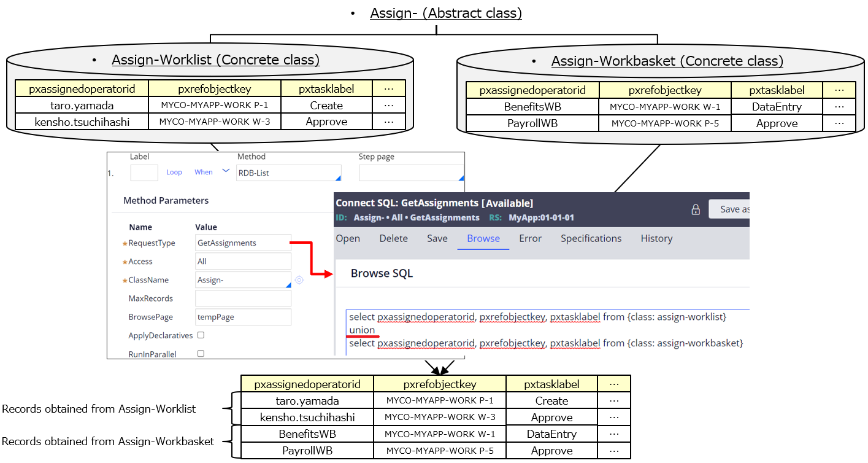This screenshot has height=463, width=868.
Task: Click Assign-Worklist (Concrete class) label
Action: (215, 60)
